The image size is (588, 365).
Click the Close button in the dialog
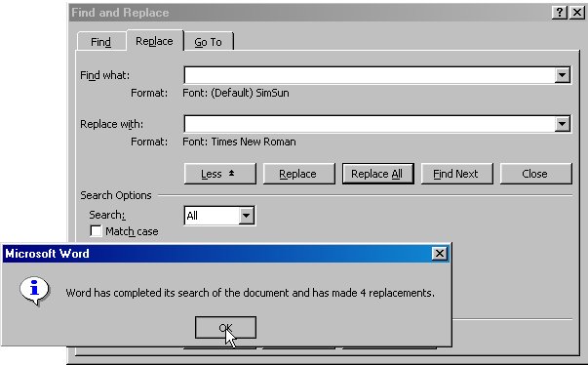(x=536, y=174)
